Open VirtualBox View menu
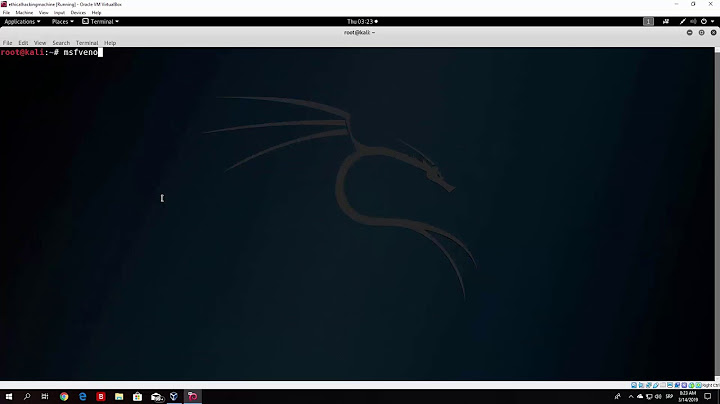This screenshot has width=720, height=404. (44, 13)
